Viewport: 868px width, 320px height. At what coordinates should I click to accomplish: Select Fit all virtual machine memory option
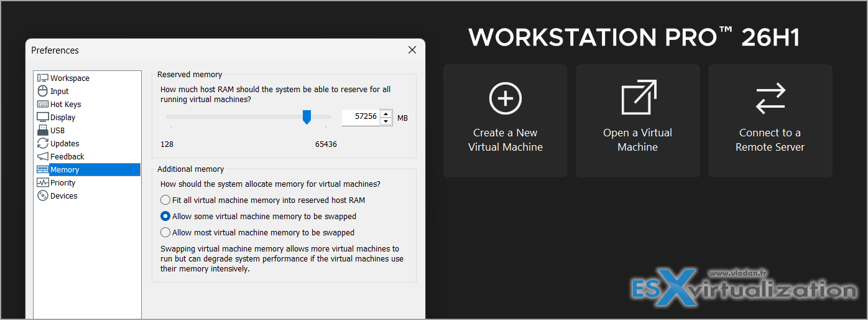coord(262,200)
